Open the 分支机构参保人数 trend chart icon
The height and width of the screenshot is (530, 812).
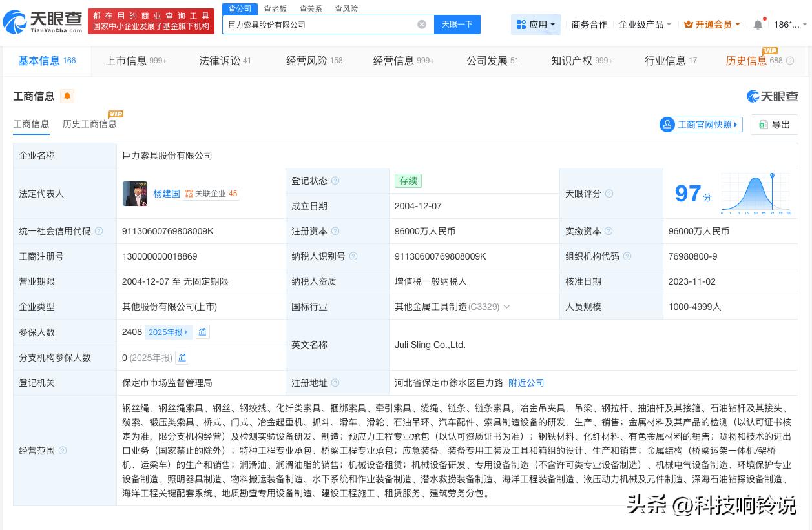point(182,357)
